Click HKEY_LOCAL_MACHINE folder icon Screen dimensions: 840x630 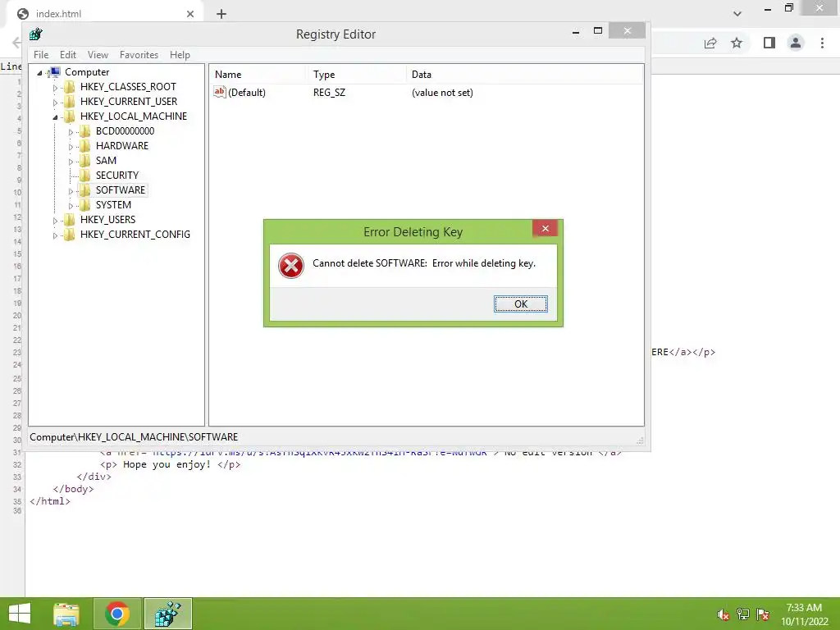pyautogui.click(x=69, y=116)
